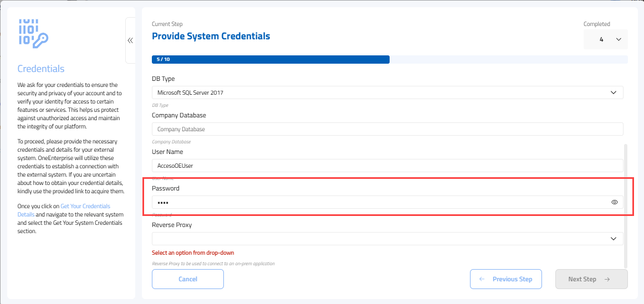Open the Completed steps dropdown
This screenshot has width=644, height=304.
605,40
